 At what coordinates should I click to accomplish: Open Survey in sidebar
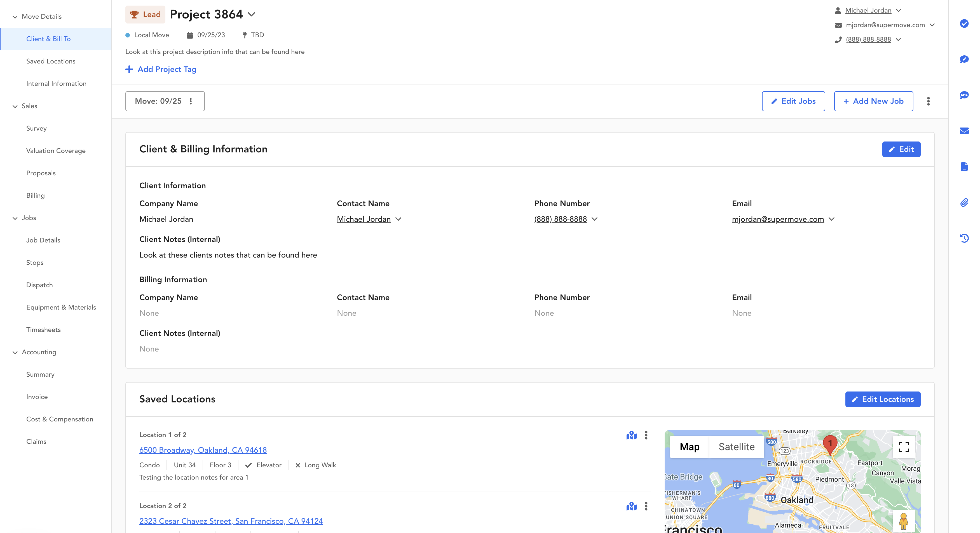click(36, 129)
